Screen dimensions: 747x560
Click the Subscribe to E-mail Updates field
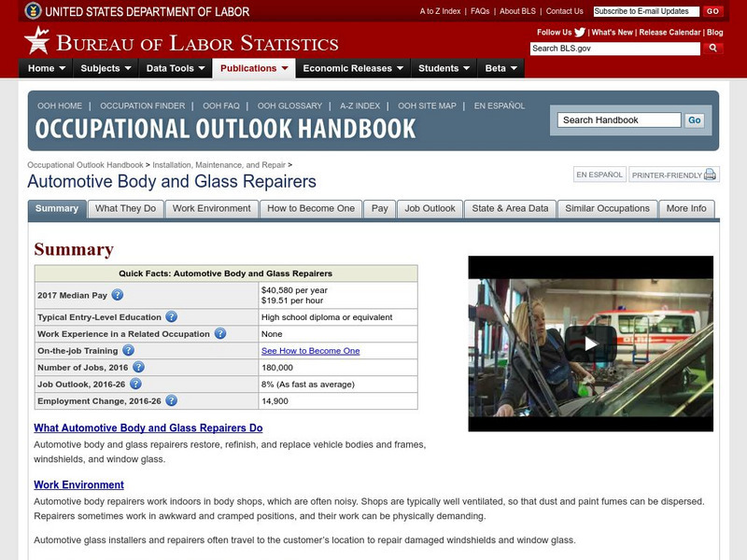click(646, 11)
